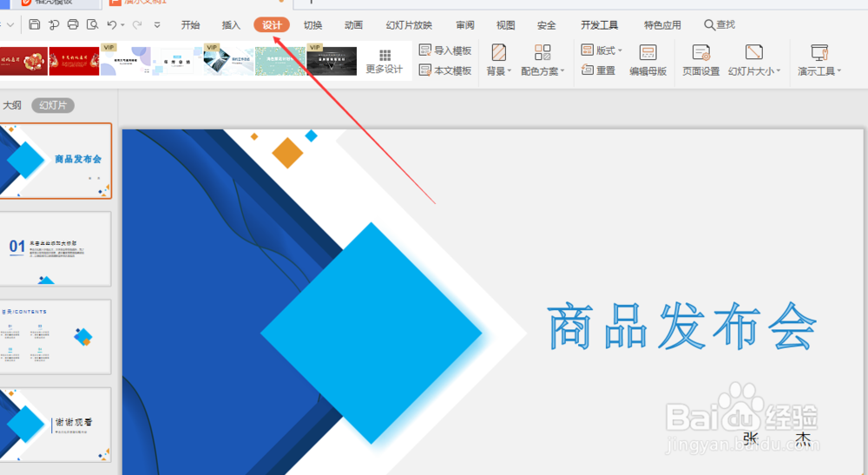Switch to the 大纲 outline view
Viewport: 868px width, 475px height.
[12, 105]
